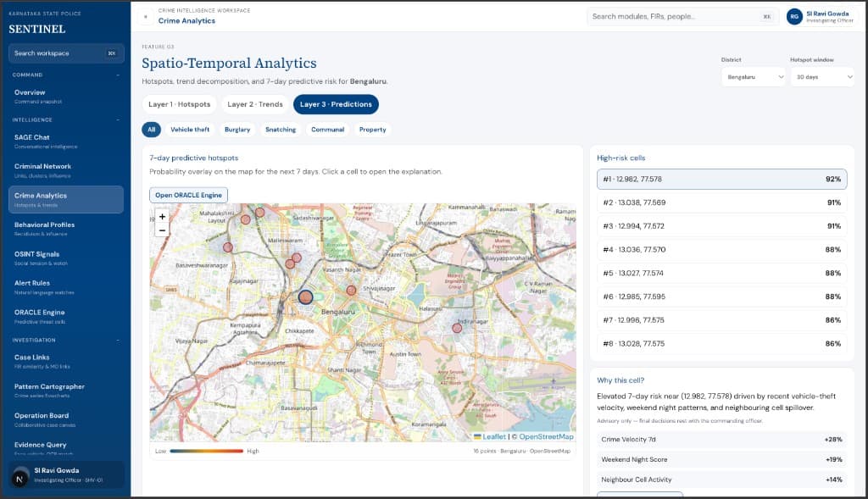The image size is (868, 499).
Task: Toggle the sidebar collapse button beside Crime Analytics
Action: [x=146, y=17]
